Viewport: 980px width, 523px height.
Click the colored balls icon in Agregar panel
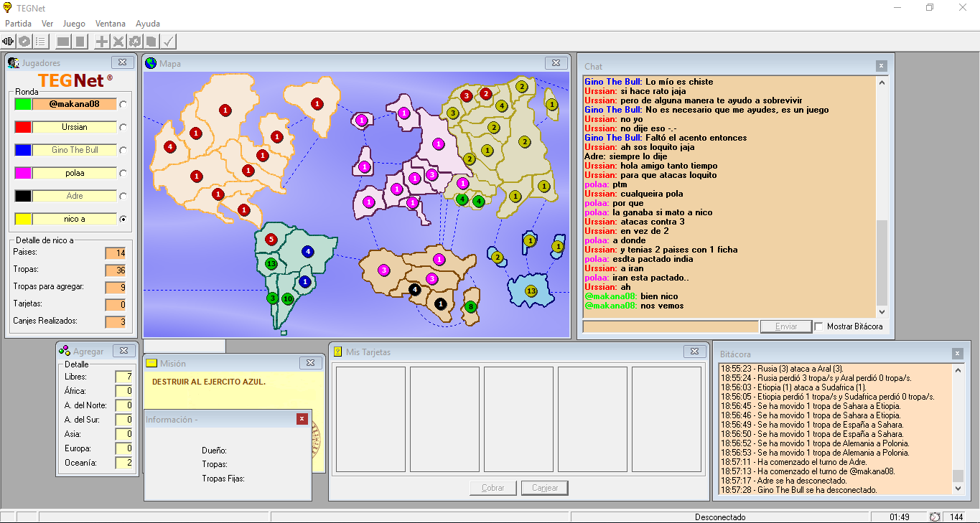(65, 351)
